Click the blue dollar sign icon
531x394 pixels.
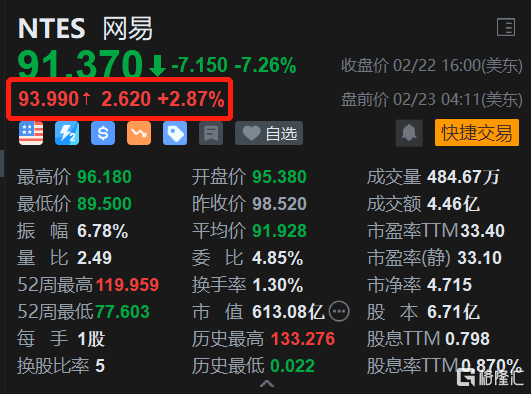point(103,133)
